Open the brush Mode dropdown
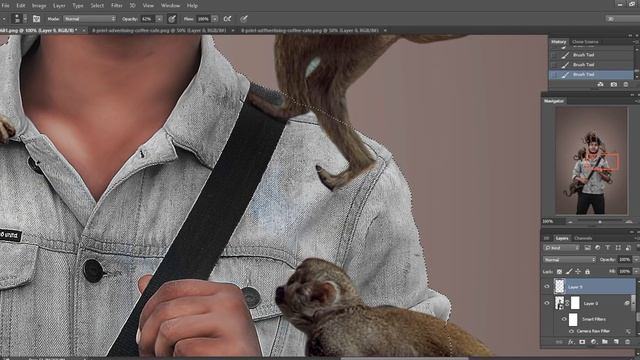 click(x=90, y=19)
